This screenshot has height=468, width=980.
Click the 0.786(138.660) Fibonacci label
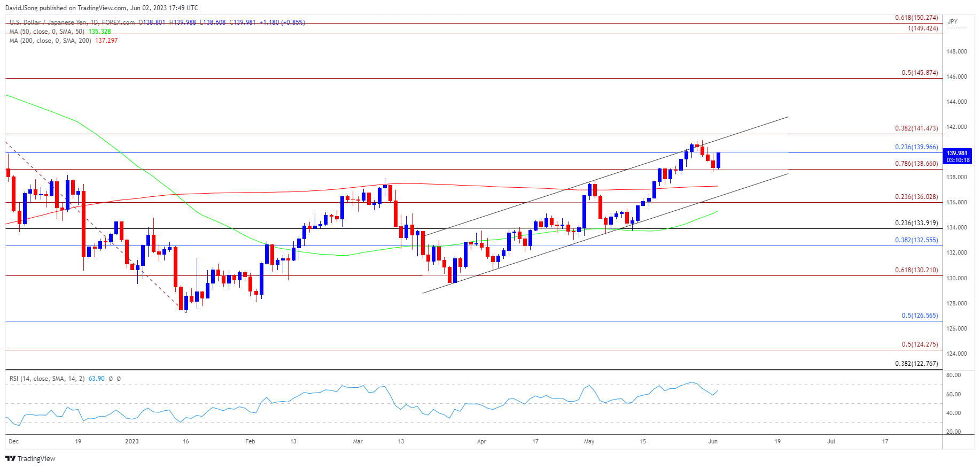point(916,164)
